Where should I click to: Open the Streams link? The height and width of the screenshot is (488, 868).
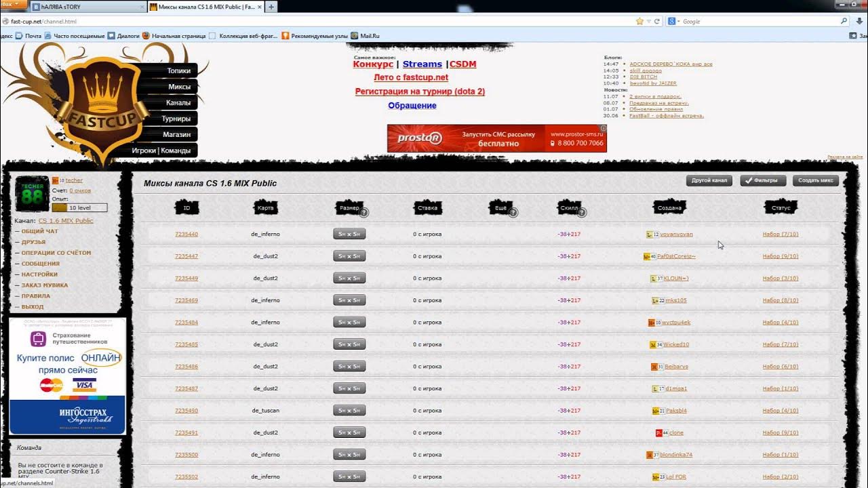coord(422,64)
